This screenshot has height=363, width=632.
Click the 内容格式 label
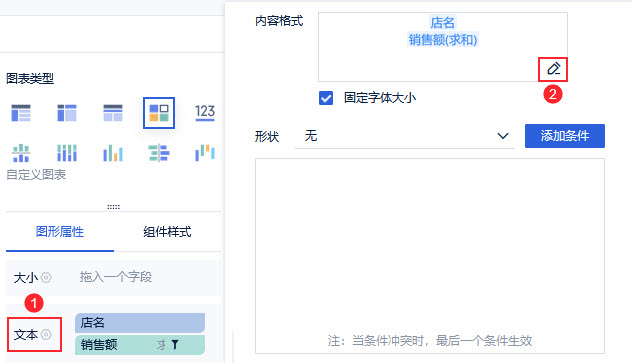(279, 21)
